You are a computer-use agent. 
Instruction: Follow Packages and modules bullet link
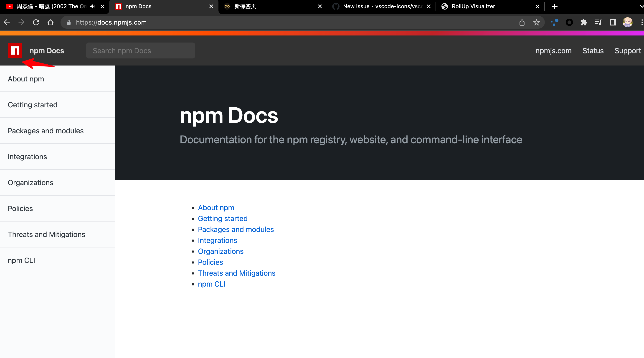pos(236,229)
